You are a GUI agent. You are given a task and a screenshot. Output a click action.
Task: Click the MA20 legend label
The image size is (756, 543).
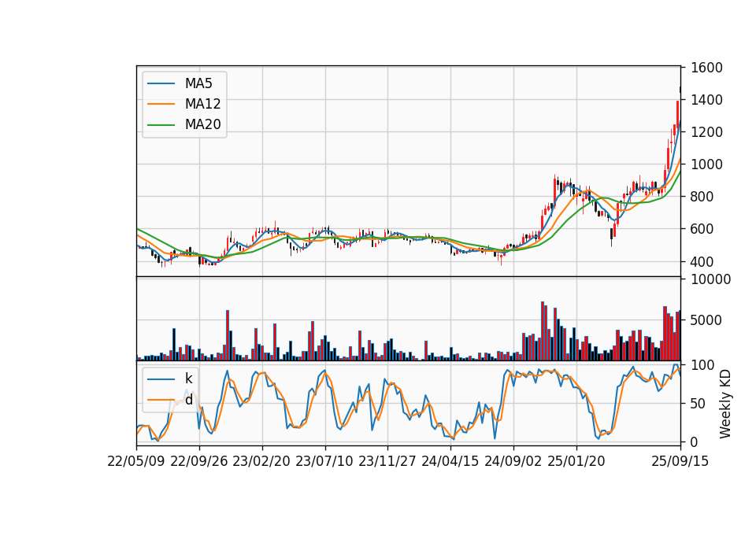click(x=202, y=124)
